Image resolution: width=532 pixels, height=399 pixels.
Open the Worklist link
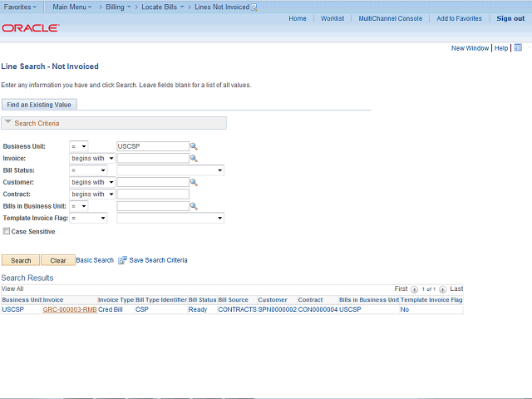(x=332, y=18)
